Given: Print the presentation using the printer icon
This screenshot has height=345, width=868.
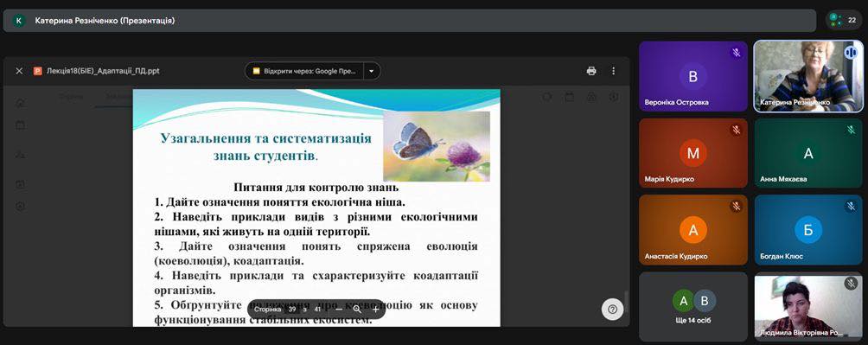Looking at the screenshot, I should click(x=591, y=71).
